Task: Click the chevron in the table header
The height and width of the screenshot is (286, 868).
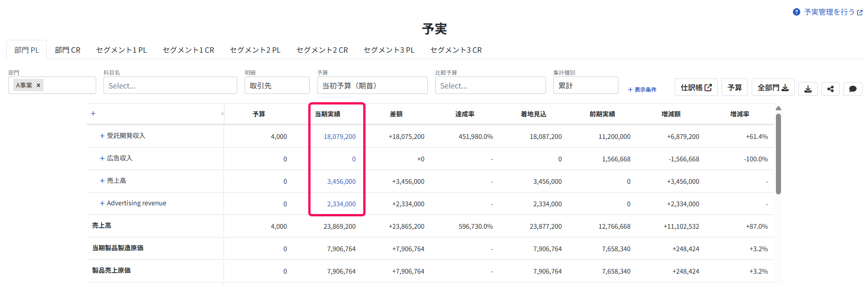Action: point(222,114)
